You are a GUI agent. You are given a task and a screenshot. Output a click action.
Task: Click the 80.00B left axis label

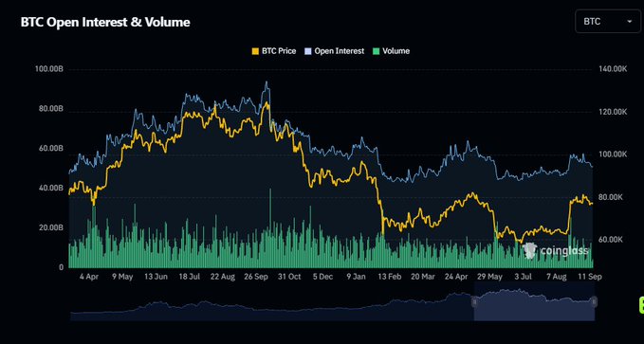50,109
